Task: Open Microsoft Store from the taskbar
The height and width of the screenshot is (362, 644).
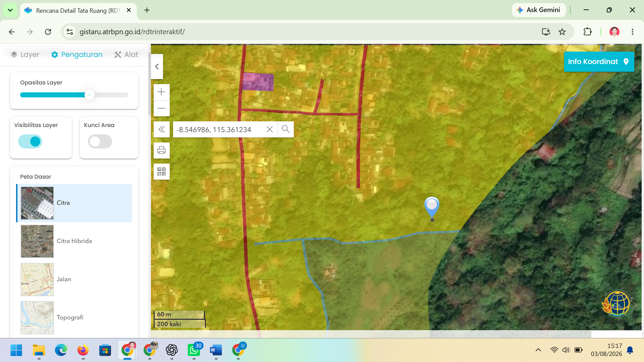Action: click(105, 350)
